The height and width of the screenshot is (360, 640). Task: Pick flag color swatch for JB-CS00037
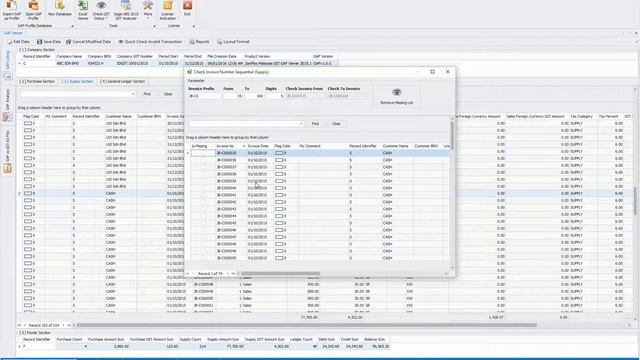(279, 167)
